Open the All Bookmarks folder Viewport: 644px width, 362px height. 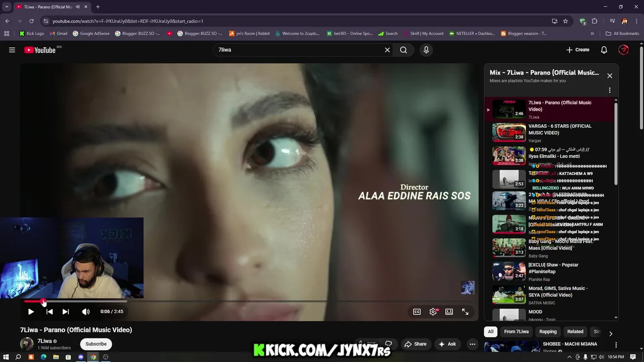(x=622, y=34)
